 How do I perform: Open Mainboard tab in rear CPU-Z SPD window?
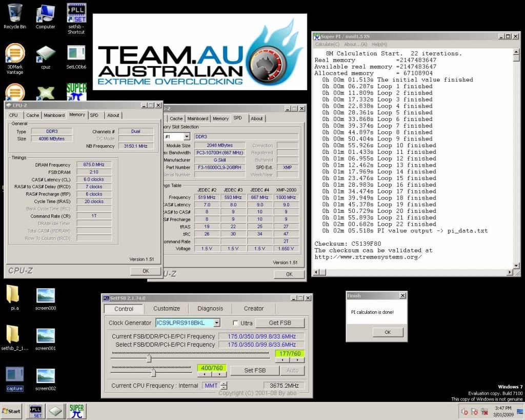(197, 118)
